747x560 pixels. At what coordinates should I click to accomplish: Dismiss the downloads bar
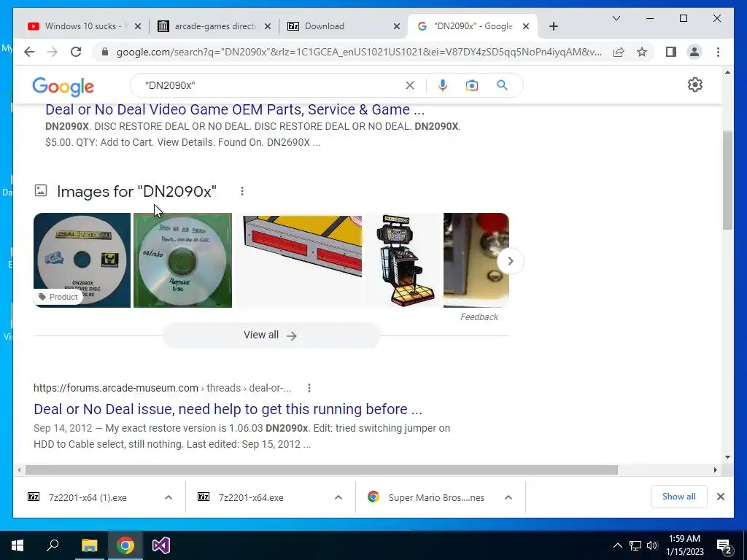(x=720, y=497)
